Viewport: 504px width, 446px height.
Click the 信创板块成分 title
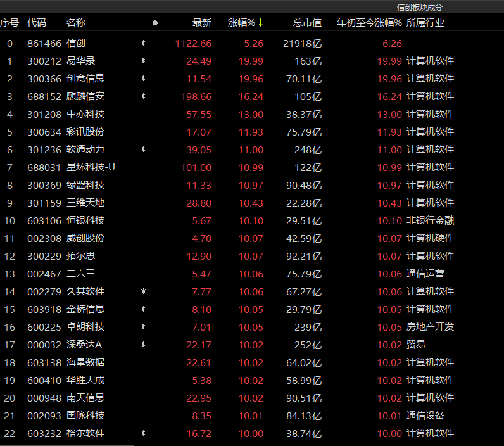click(419, 7)
